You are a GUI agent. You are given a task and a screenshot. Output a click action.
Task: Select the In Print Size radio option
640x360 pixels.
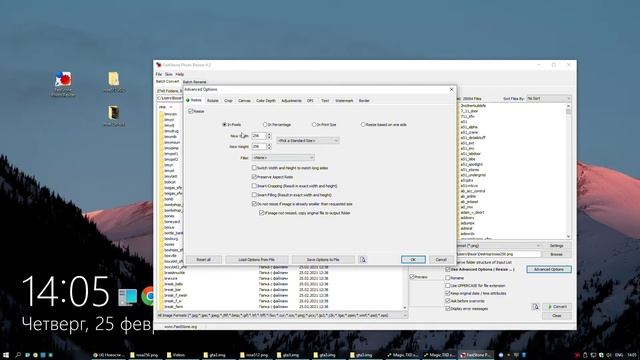(314, 124)
